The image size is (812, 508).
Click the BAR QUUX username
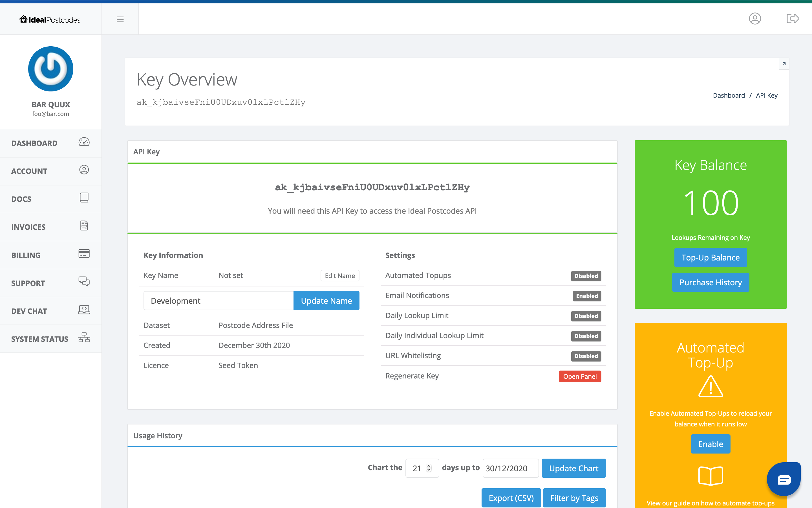pos(51,104)
